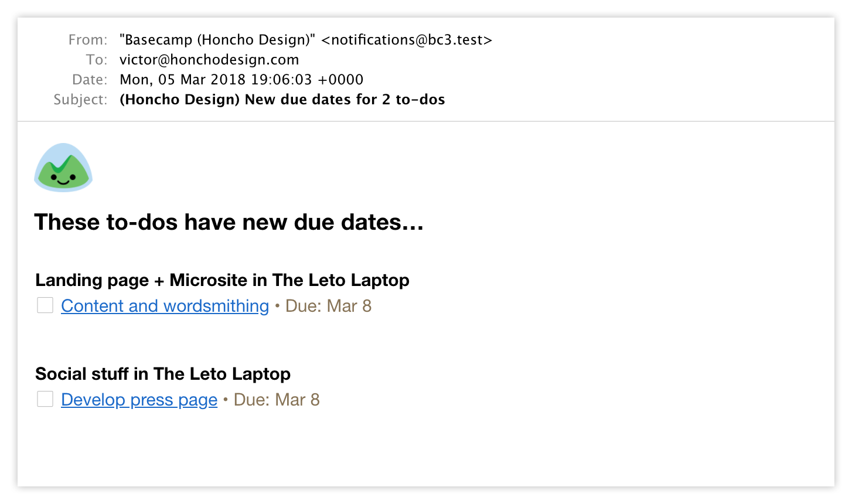The image size is (852, 504).
Task: Click Due: Mar 8 beside Content and wordsmithing
Action: [328, 306]
